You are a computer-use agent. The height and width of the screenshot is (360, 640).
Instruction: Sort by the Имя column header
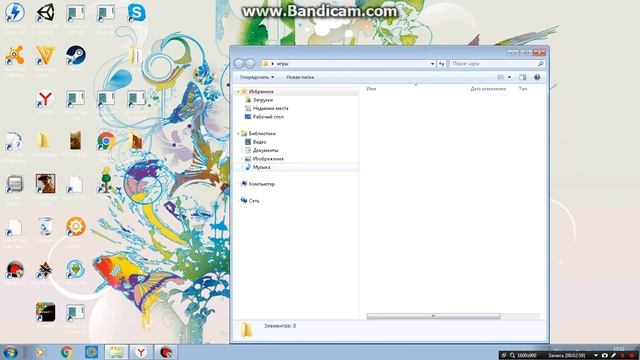tap(371, 89)
